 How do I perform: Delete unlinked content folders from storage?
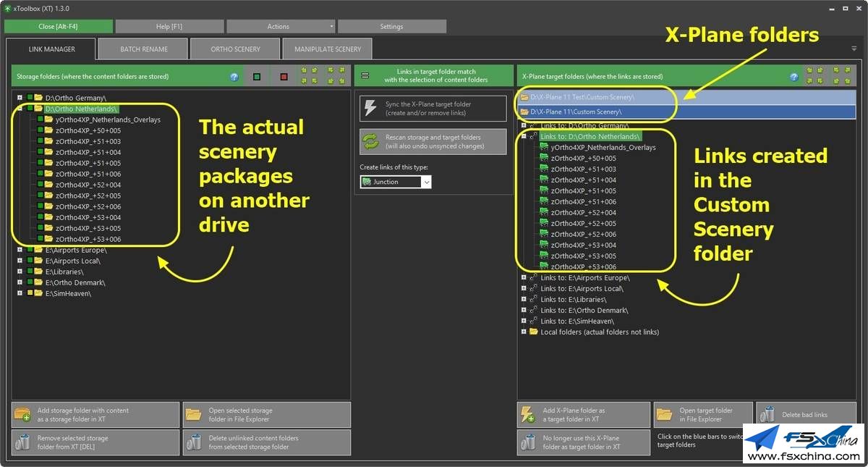click(267, 442)
